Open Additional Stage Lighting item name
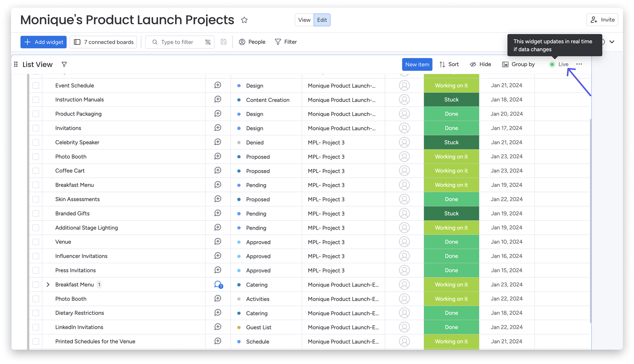Image resolution: width=634 pixels, height=364 pixels. coord(87,228)
